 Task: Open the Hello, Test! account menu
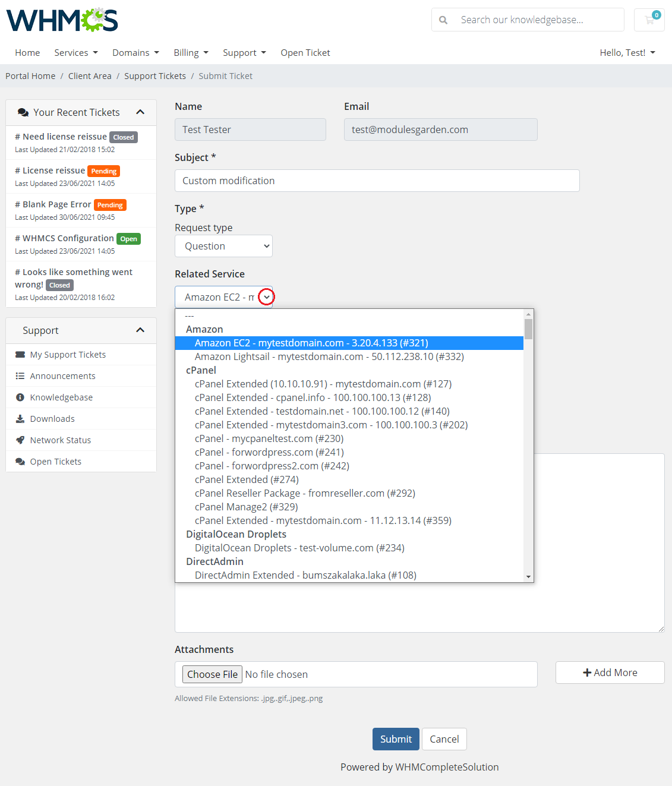point(627,53)
